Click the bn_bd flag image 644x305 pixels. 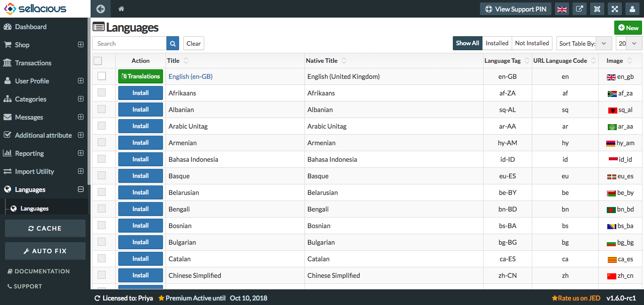(611, 210)
